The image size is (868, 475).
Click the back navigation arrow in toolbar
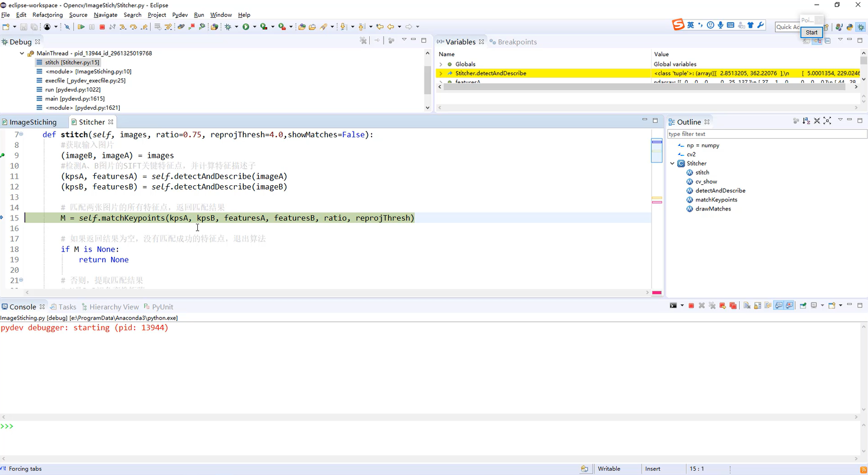(x=391, y=27)
